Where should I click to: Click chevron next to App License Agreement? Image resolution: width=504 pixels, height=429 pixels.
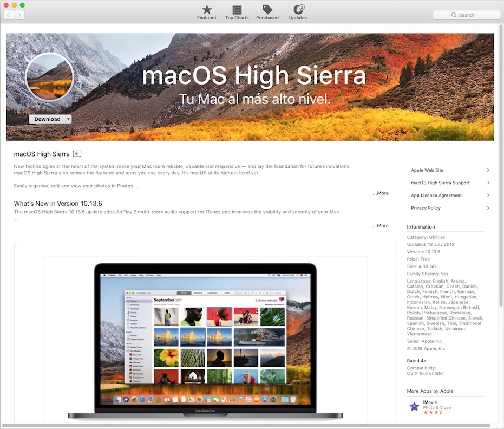[x=488, y=195]
